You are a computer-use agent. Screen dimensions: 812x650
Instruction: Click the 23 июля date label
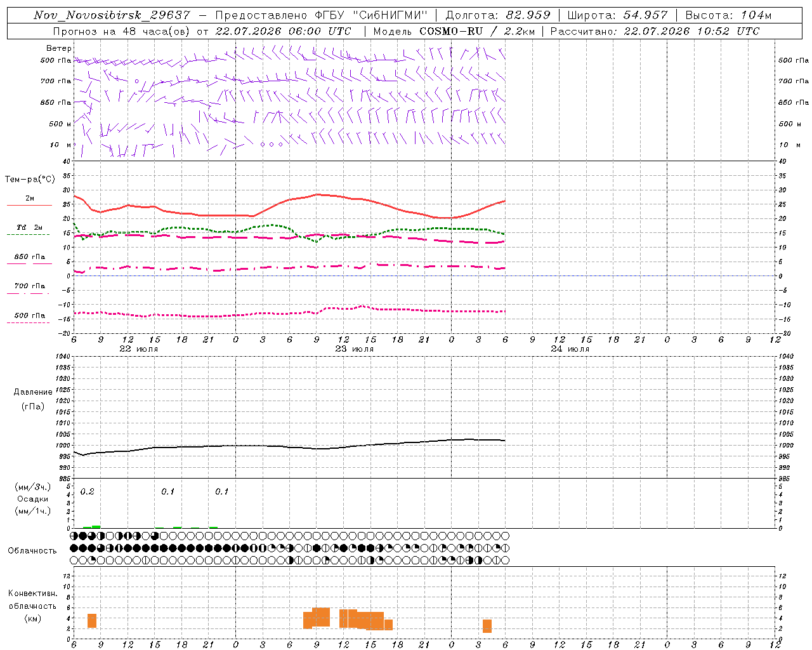click(355, 348)
